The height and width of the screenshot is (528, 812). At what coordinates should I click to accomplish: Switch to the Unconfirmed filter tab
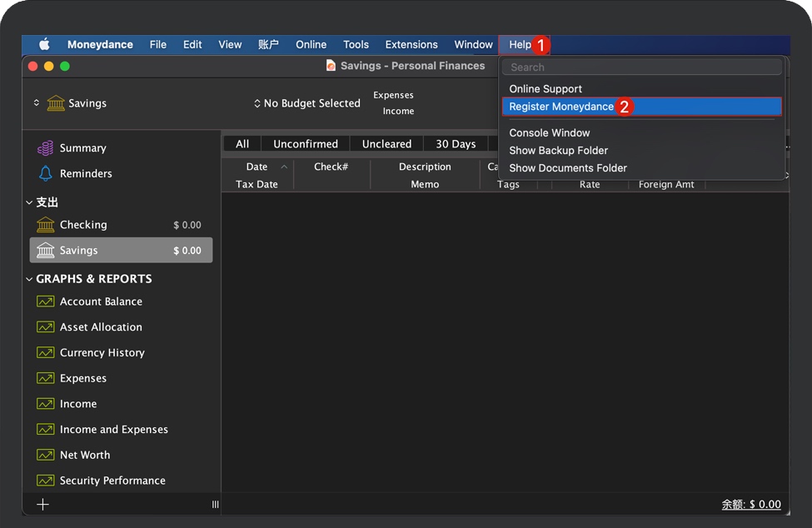coord(306,144)
